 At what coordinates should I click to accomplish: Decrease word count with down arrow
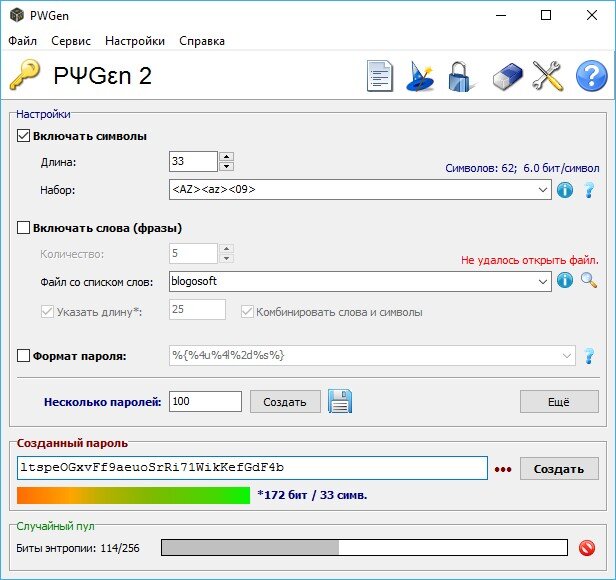(227, 259)
